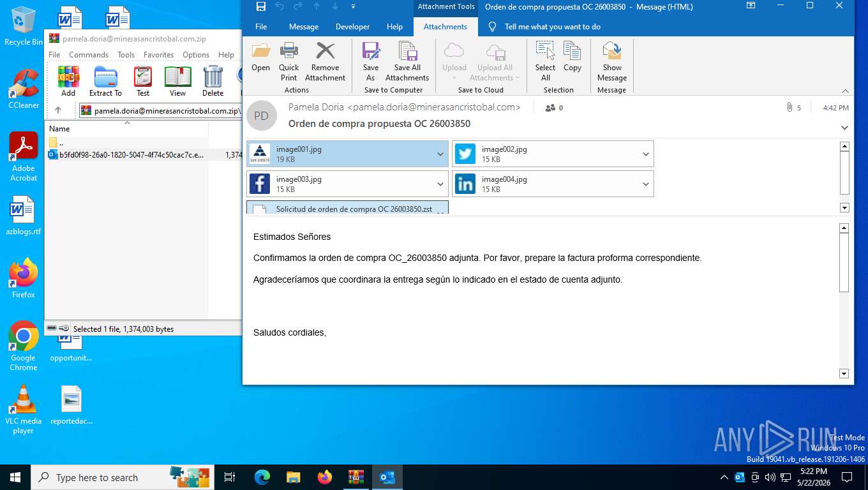Open Adobe Acrobat desktop shortcut
Image resolution: width=868 pixels, height=490 pixels.
point(24,157)
